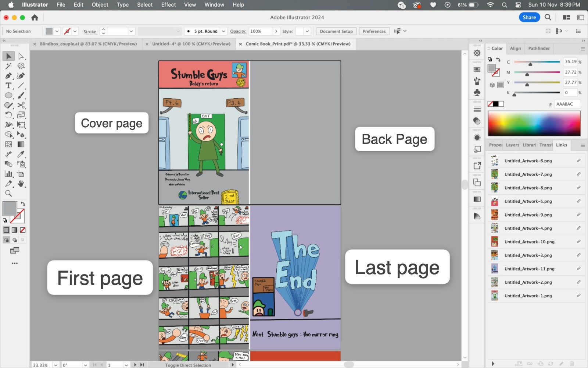This screenshot has height=368, width=588.
Task: Switch to Blindbox_couple.ai document tab
Action: (88, 44)
